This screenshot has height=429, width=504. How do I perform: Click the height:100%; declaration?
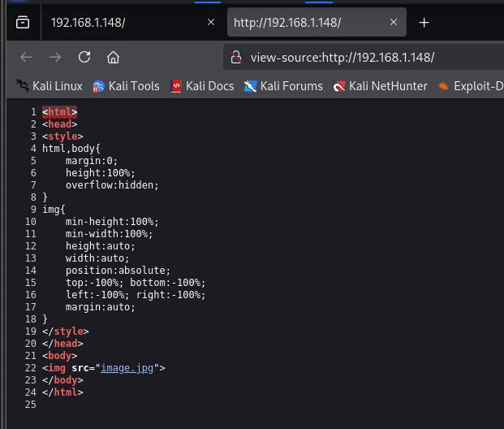[x=101, y=173]
